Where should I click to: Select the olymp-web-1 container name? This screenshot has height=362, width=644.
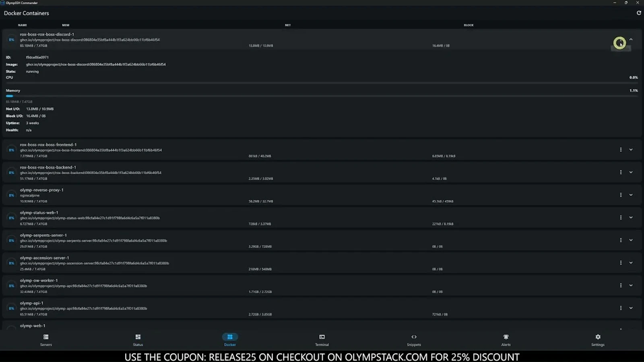tap(33, 326)
